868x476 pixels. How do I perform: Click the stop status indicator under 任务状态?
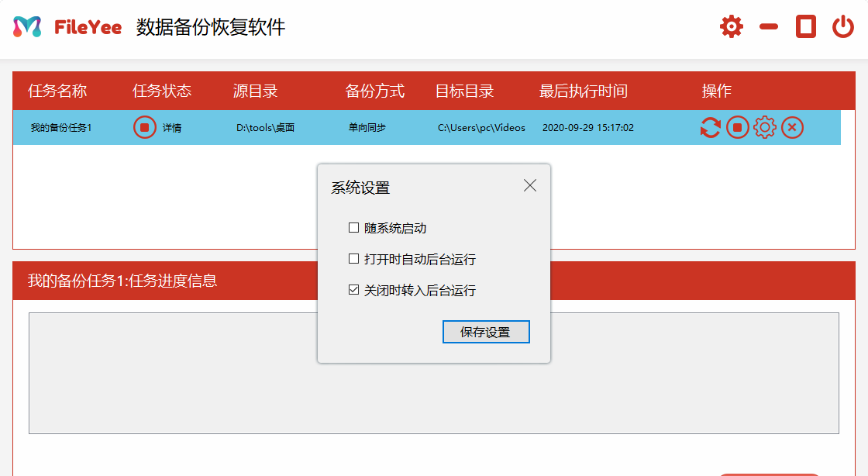click(x=144, y=127)
